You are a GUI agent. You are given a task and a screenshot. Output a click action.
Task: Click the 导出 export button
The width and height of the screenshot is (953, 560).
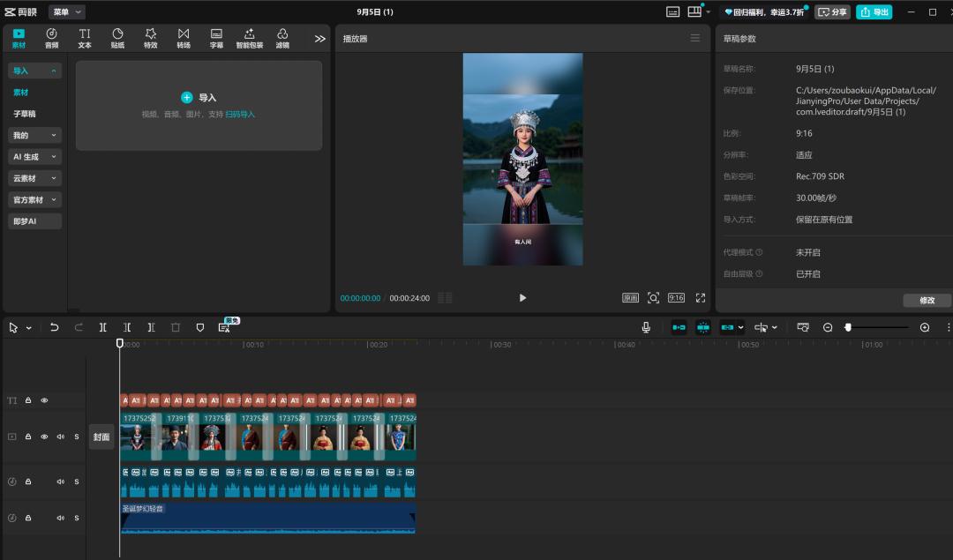(874, 12)
